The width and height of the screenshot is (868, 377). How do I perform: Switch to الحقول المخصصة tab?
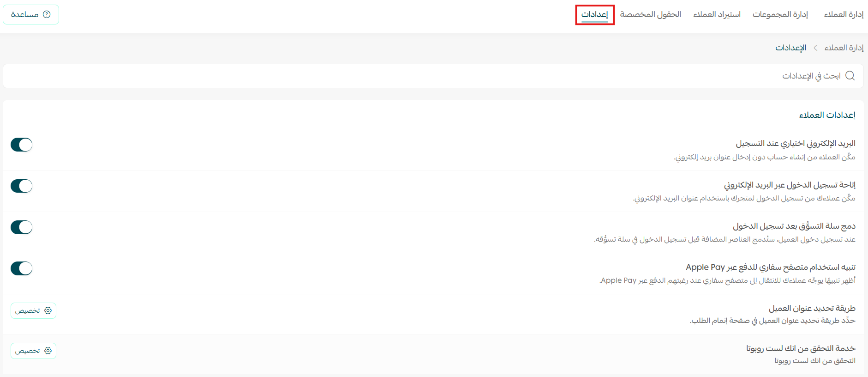coord(650,15)
